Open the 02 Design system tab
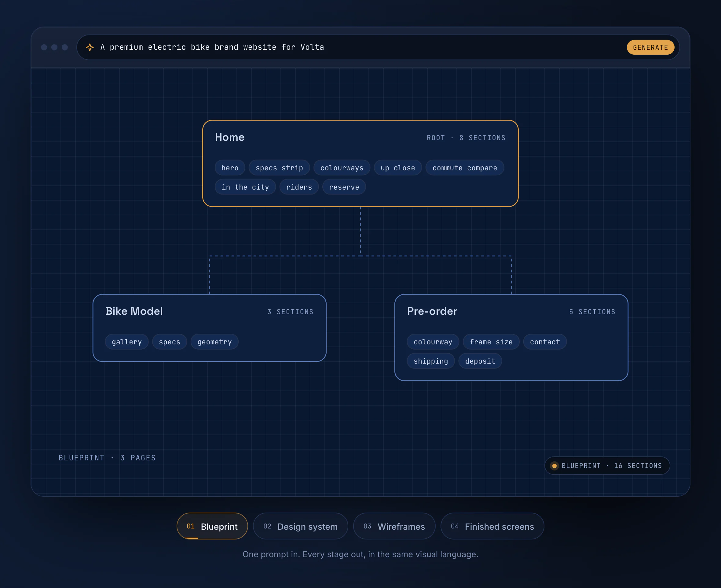This screenshot has height=588, width=721. [300, 526]
